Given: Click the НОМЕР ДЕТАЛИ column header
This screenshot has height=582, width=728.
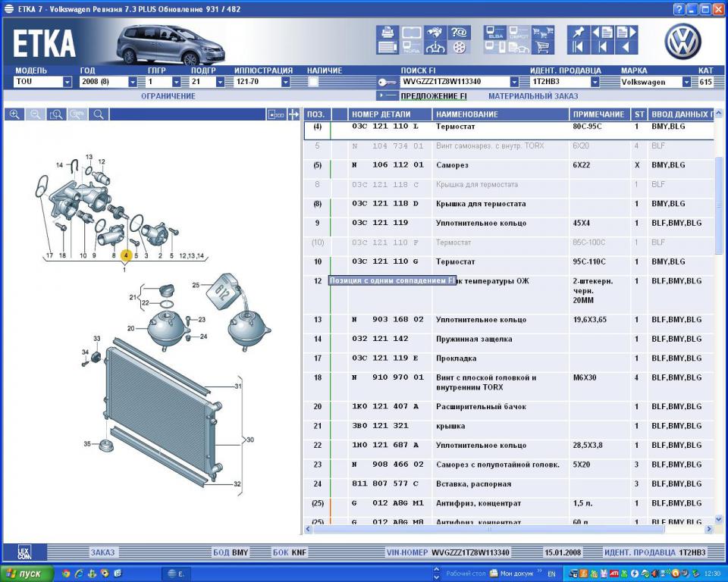Looking at the screenshot, I should 390,114.
